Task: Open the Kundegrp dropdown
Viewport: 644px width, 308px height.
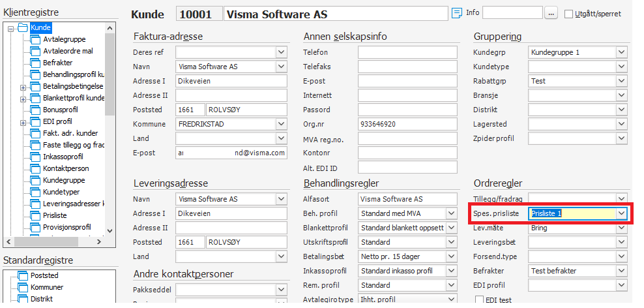Action: [x=621, y=52]
